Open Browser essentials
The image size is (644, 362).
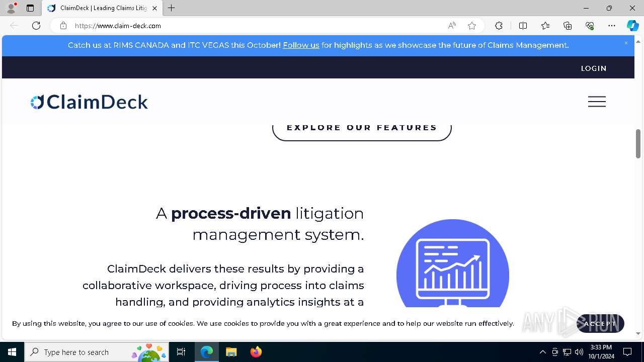tap(590, 26)
